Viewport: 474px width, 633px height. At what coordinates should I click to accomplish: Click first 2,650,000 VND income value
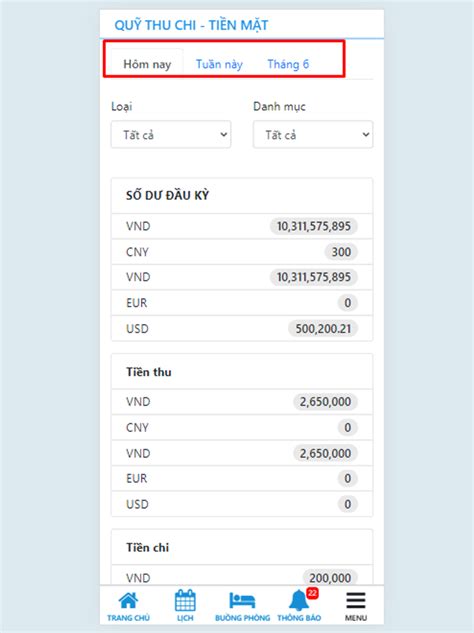[325, 402]
